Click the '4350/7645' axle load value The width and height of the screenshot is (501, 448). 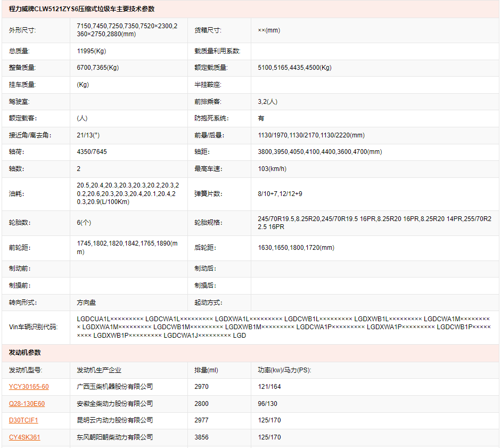click(x=92, y=152)
